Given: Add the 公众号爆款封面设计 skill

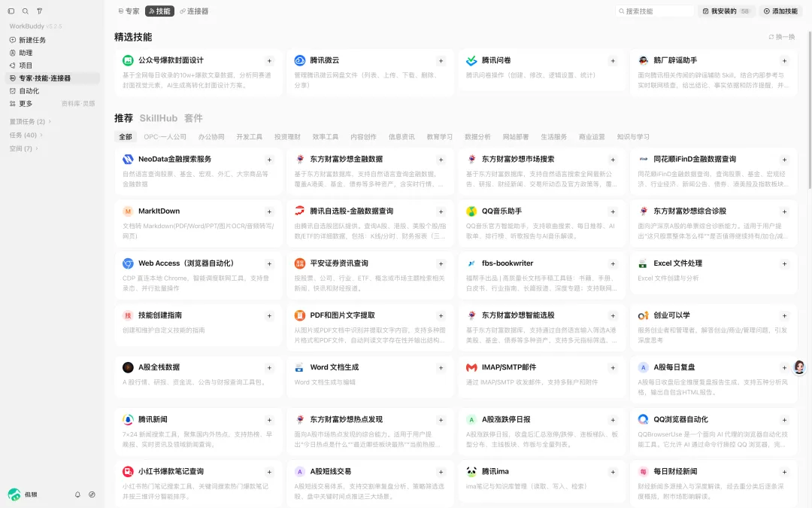Looking at the screenshot, I should 269,61.
